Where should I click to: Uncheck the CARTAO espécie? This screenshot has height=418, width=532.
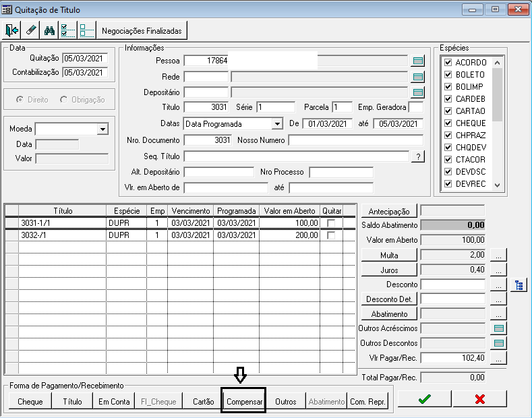pos(448,111)
